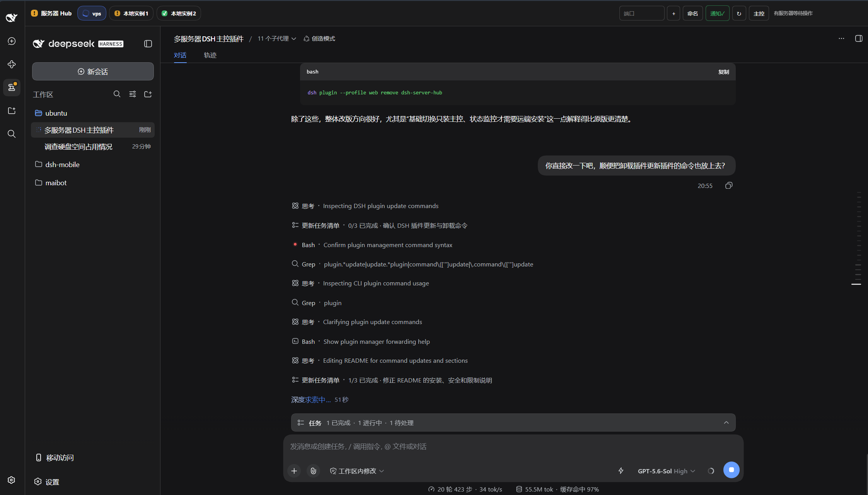
Task: Copy the user message via copy icon
Action: 729,186
